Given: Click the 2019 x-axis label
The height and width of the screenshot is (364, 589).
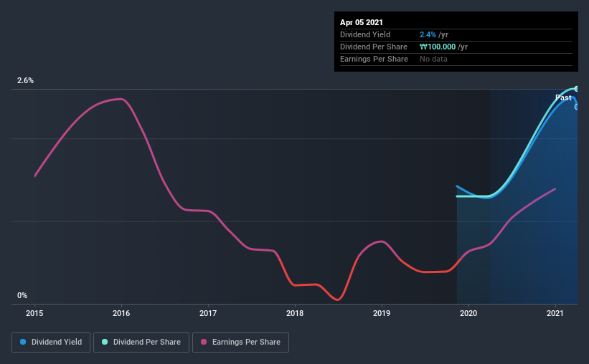Looking at the screenshot, I should point(382,313).
